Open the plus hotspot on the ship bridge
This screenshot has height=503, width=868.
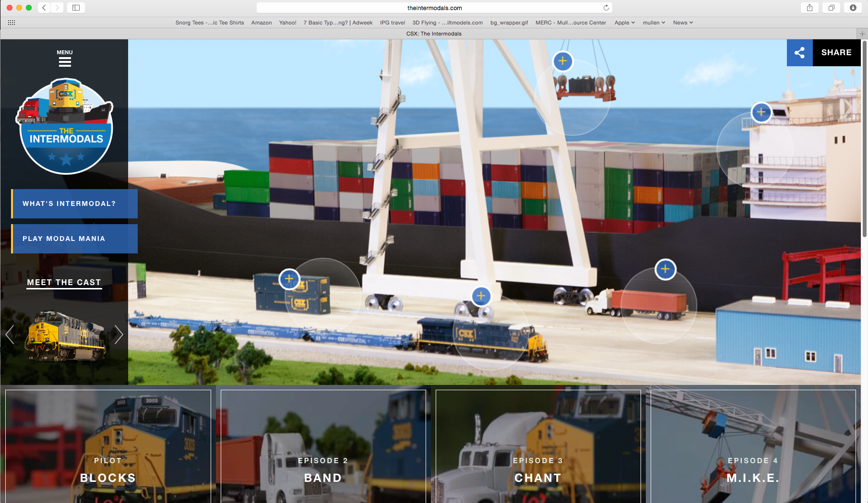(761, 112)
